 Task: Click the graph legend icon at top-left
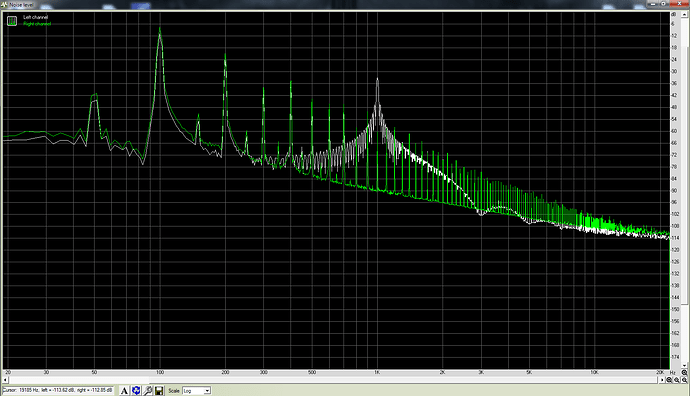point(12,21)
